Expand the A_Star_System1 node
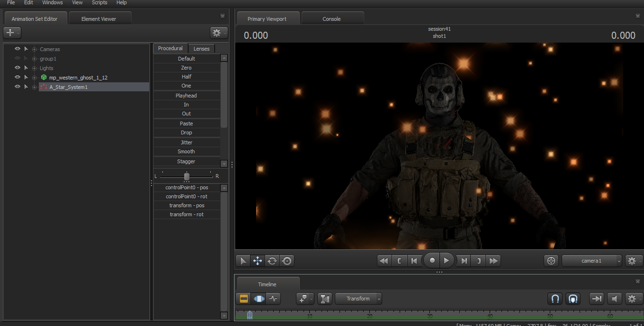Screen dimensions: 644x326 (34, 87)
